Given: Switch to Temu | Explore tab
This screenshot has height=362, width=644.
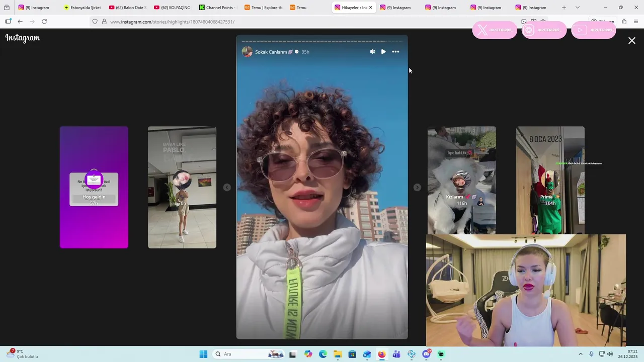Looking at the screenshot, I should [263, 8].
